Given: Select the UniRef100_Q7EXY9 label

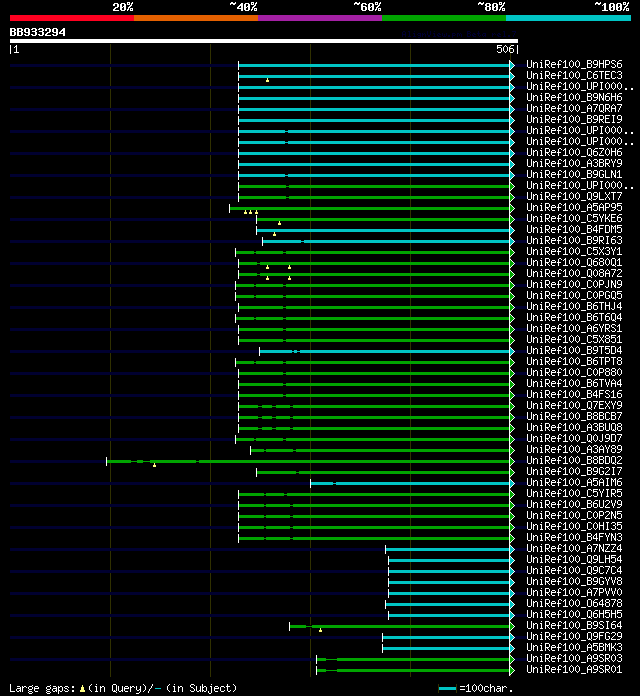Looking at the screenshot, I should (574, 405).
